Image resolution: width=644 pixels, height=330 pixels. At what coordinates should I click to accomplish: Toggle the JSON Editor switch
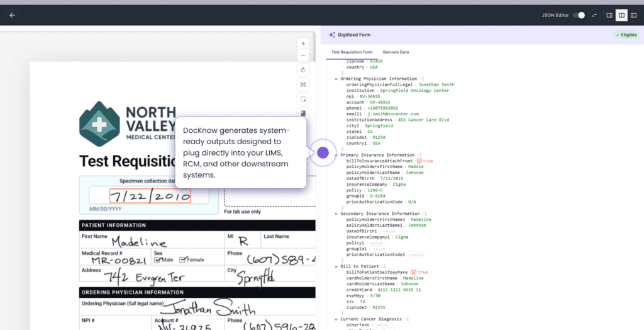coord(580,15)
